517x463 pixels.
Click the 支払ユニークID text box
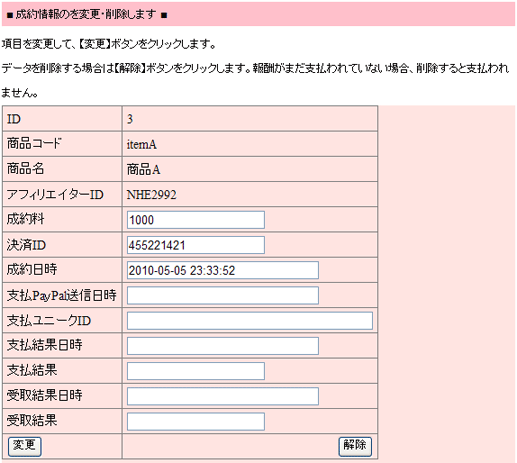[250, 321]
